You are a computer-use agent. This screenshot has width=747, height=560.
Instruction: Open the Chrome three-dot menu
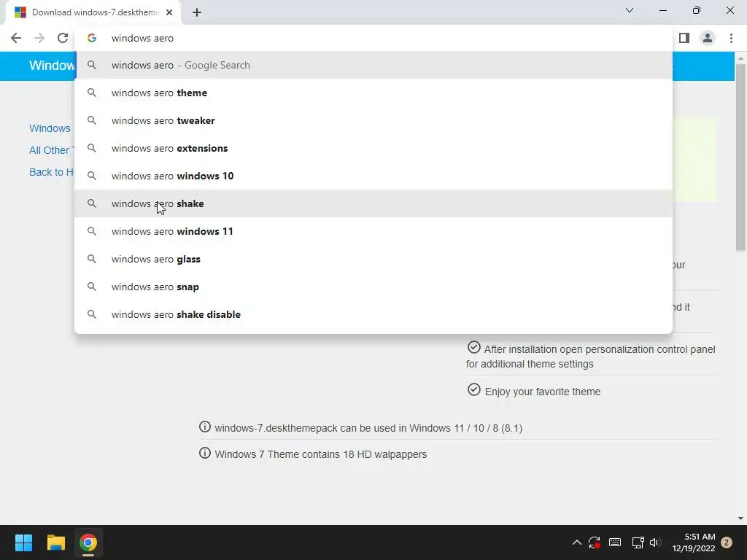click(731, 38)
